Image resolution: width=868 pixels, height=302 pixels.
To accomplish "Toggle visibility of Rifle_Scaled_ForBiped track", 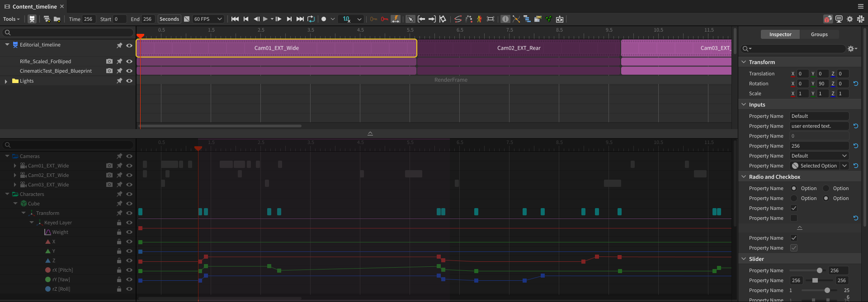I will pos(129,61).
